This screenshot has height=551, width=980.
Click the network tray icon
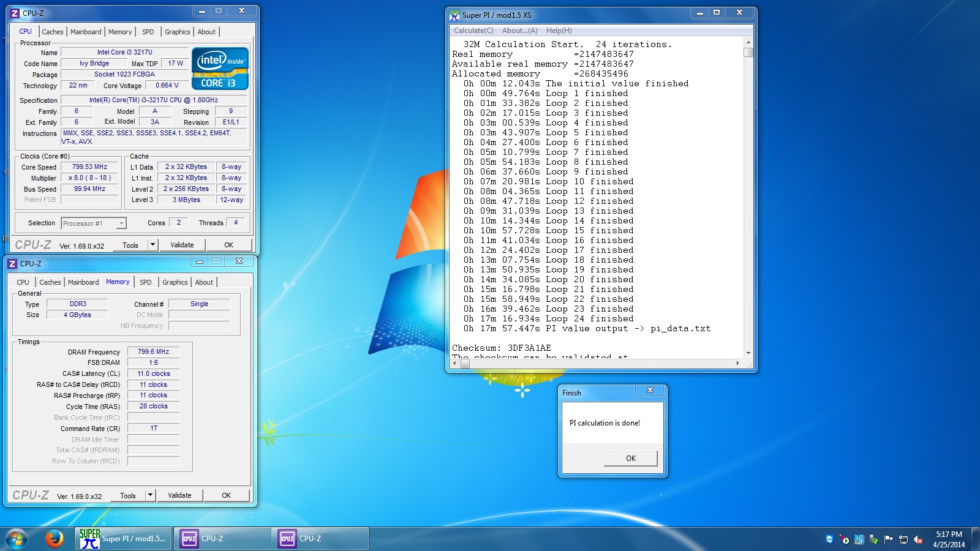pos(903,539)
